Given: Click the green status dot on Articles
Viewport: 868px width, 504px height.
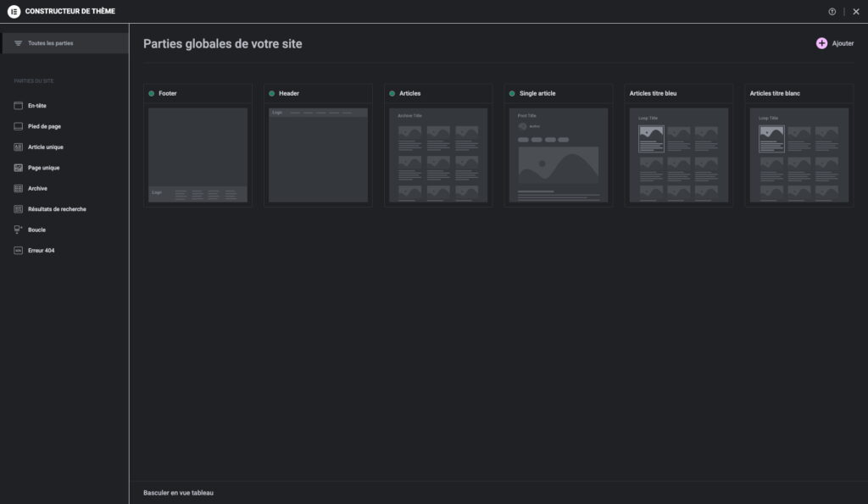Looking at the screenshot, I should coord(392,93).
